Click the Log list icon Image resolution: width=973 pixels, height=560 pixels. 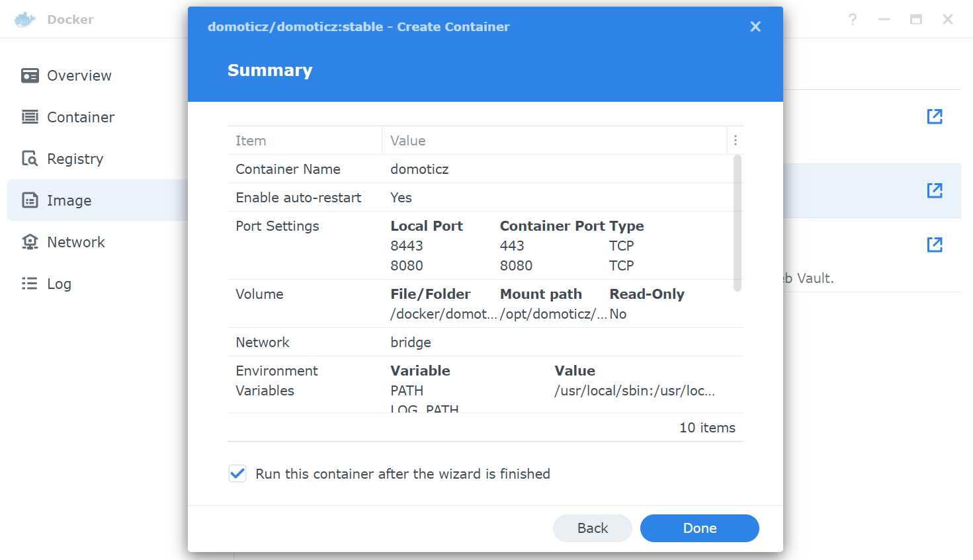point(30,284)
